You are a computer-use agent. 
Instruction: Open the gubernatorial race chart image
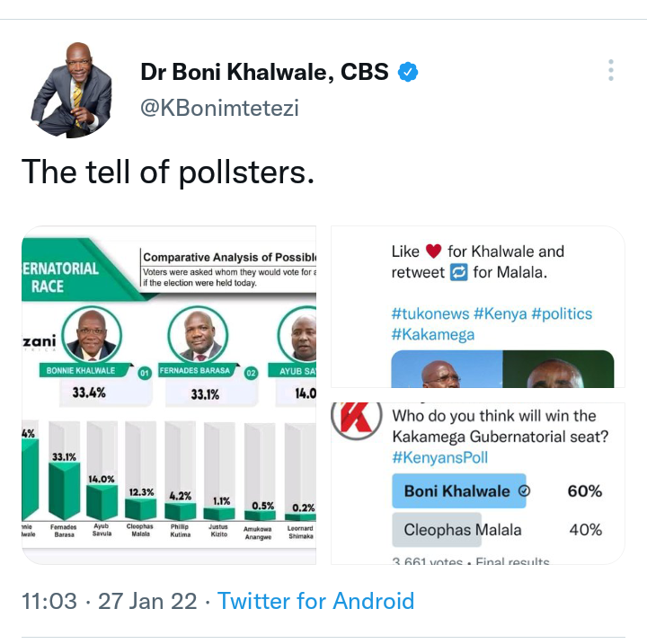tap(169, 395)
